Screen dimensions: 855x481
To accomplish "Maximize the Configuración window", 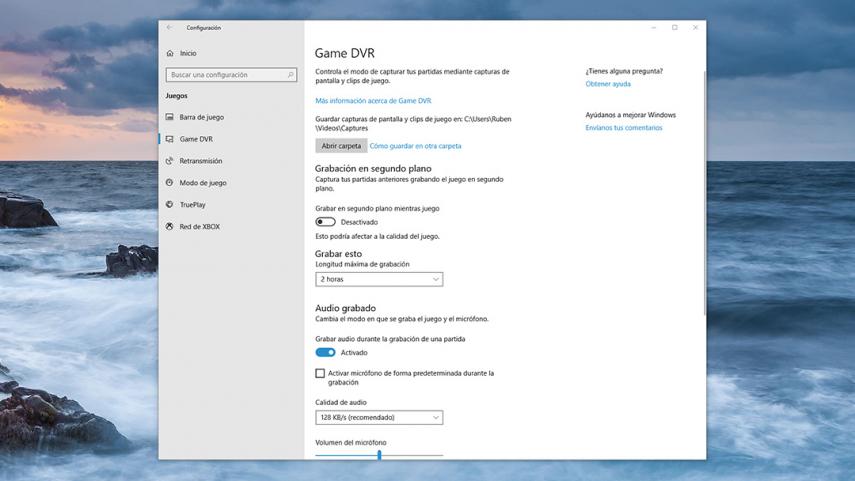I will [x=675, y=28].
